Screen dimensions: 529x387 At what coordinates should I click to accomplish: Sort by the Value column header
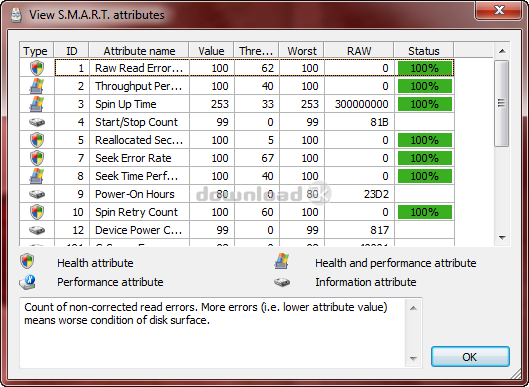click(211, 51)
